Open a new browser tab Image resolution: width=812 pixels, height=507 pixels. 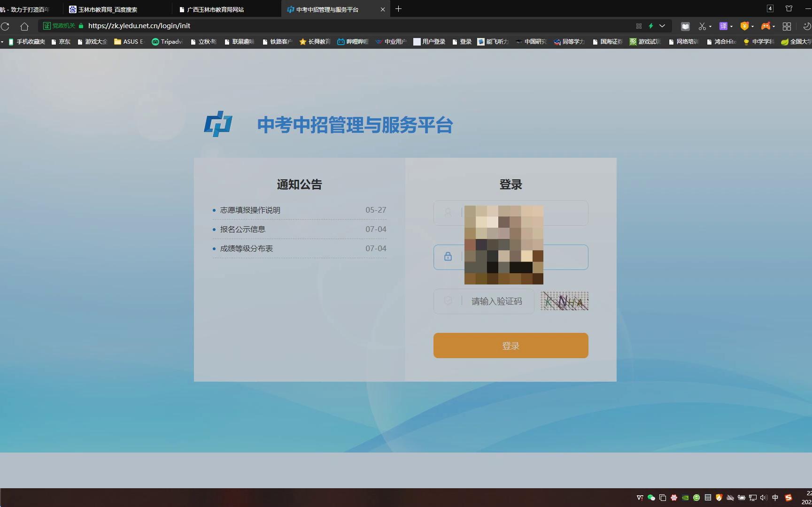[398, 8]
